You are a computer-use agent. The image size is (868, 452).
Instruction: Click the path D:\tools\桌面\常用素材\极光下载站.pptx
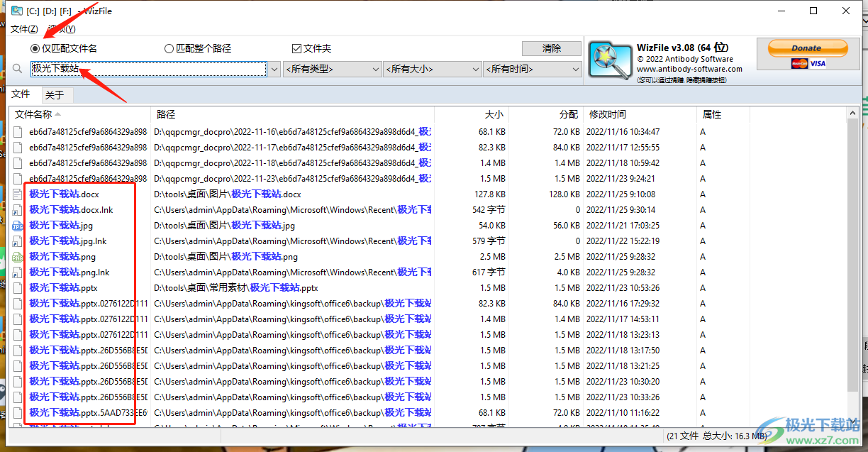point(236,288)
